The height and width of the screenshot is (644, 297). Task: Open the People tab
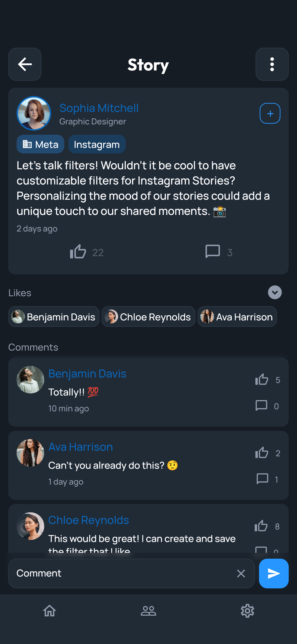coord(148,611)
